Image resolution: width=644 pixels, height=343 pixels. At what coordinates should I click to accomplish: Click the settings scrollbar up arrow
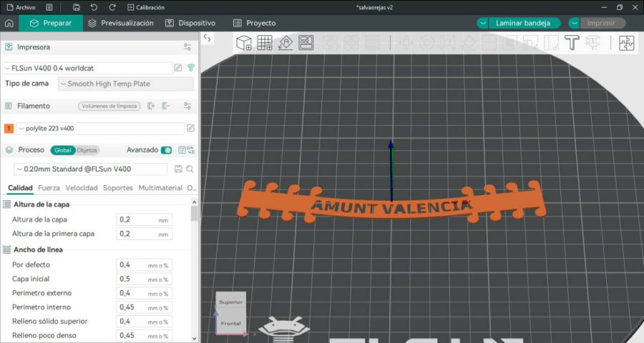(x=194, y=202)
